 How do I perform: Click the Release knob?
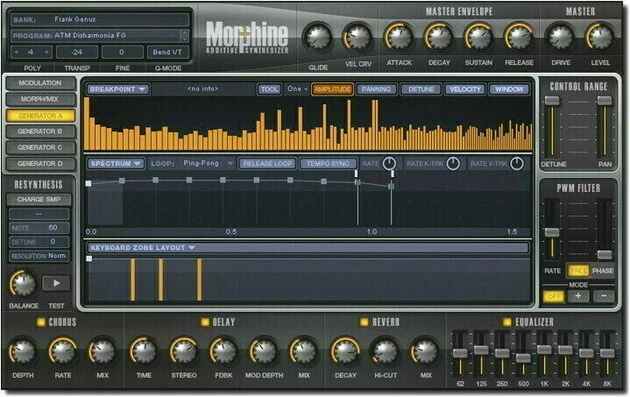coord(519,37)
